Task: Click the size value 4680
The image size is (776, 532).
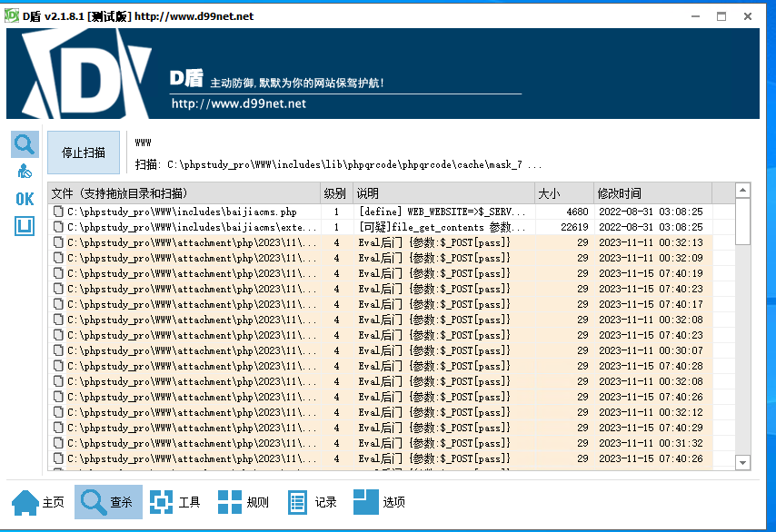Action: (577, 212)
